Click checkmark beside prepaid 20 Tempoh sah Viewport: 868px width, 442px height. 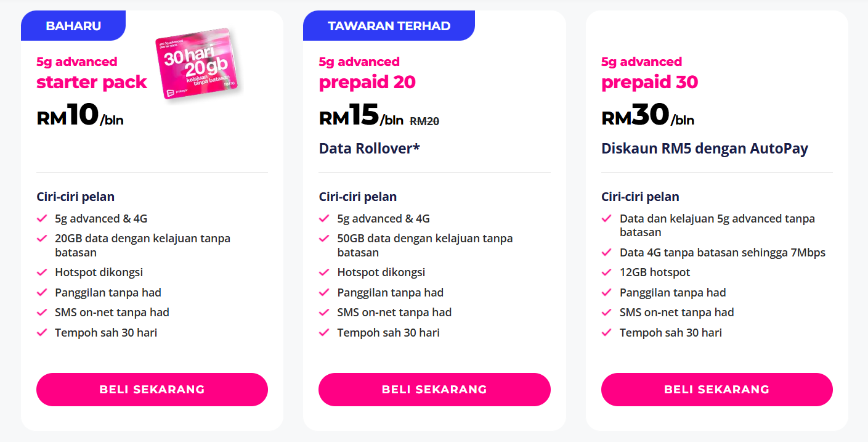324,333
